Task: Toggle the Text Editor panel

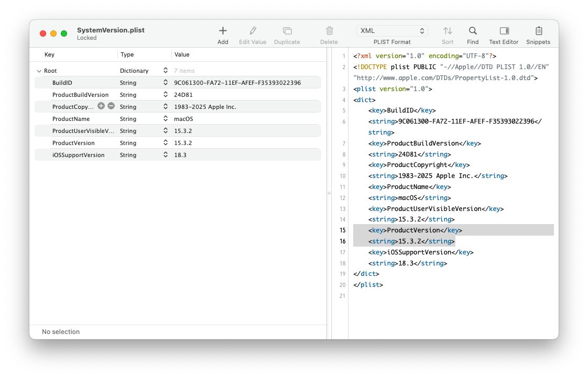Action: pos(504,31)
